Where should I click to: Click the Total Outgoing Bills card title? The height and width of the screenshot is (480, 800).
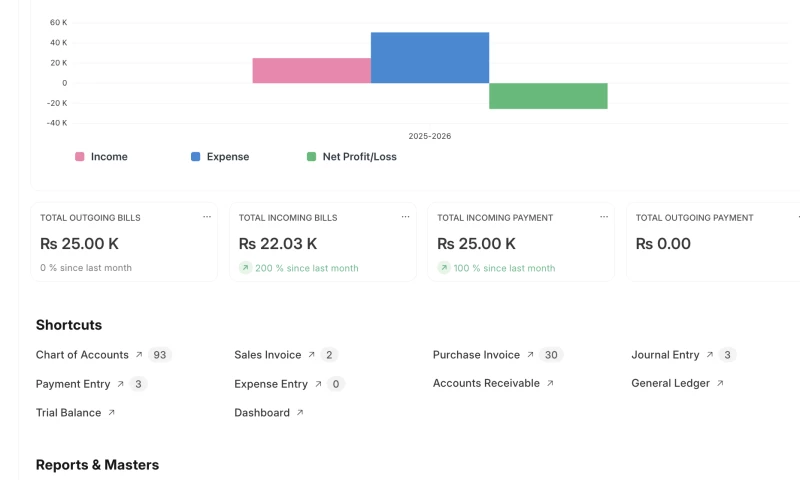[x=90, y=218]
